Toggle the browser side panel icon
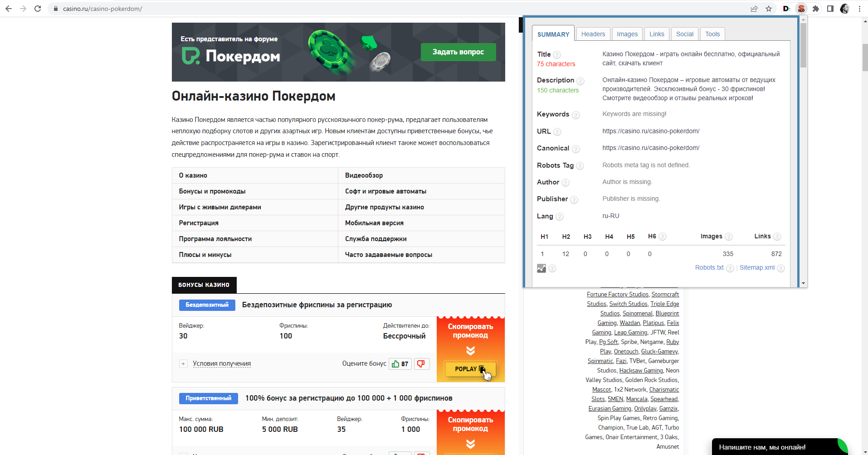This screenshot has width=868, height=455. (830, 9)
